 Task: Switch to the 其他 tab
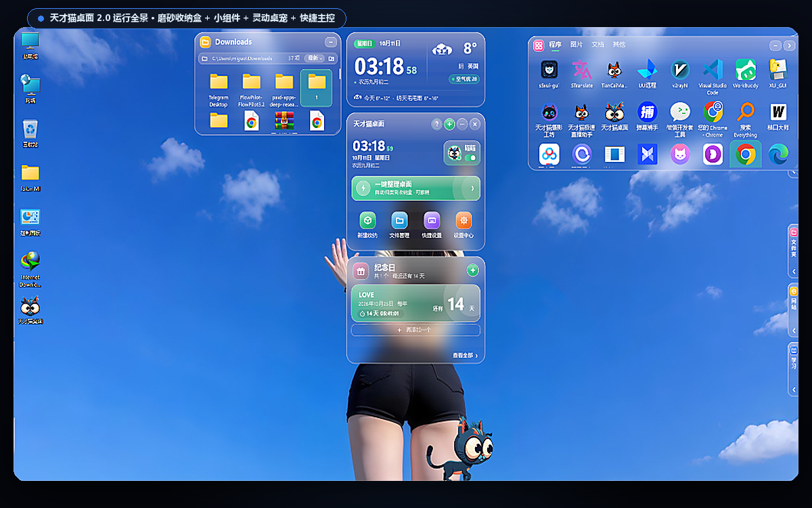point(619,45)
